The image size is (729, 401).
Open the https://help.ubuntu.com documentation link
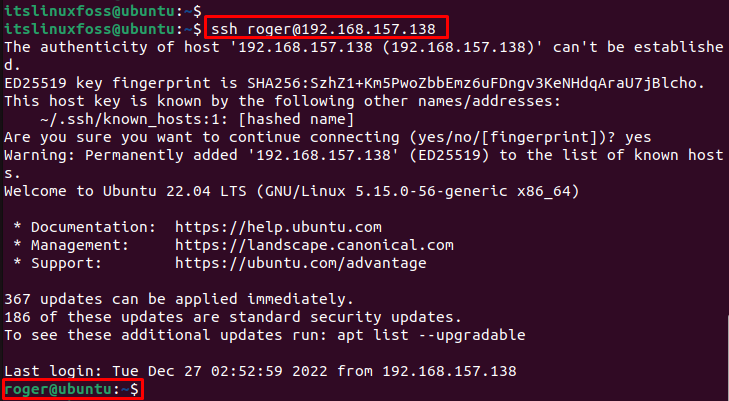point(278,227)
